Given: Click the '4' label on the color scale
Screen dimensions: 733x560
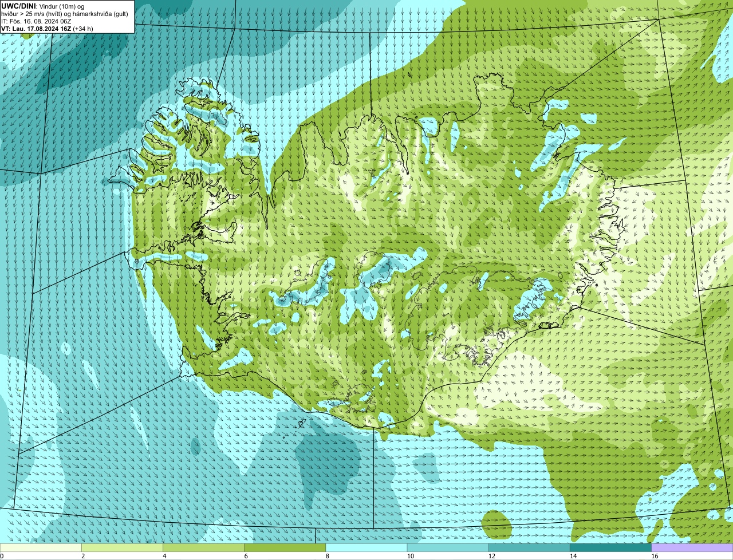Looking at the screenshot, I should click(x=164, y=556).
